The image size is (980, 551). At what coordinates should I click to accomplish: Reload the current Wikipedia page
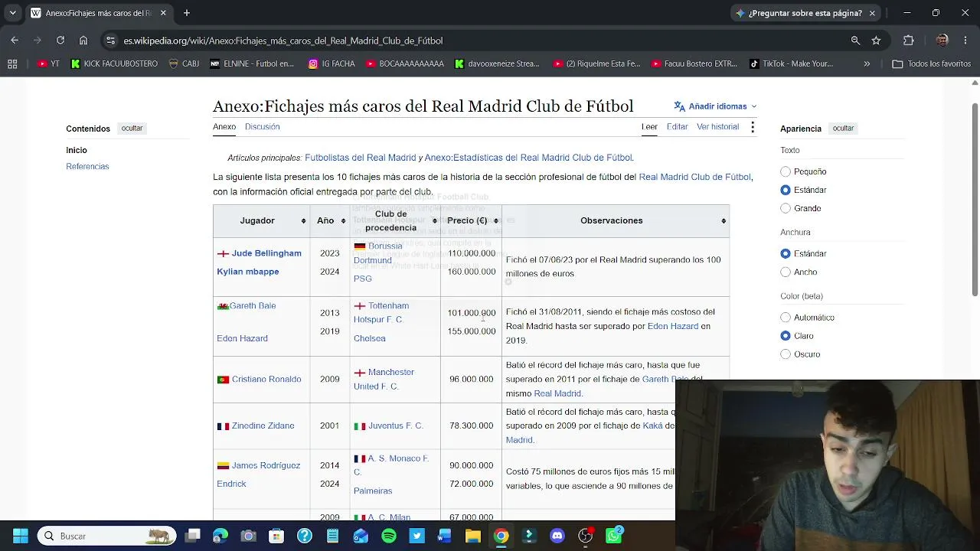(x=60, y=41)
